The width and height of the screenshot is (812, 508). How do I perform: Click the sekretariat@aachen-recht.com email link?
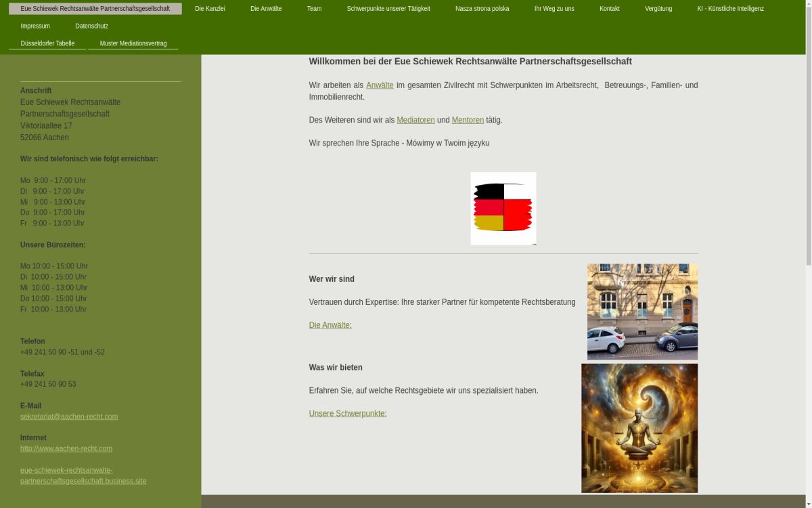68,416
